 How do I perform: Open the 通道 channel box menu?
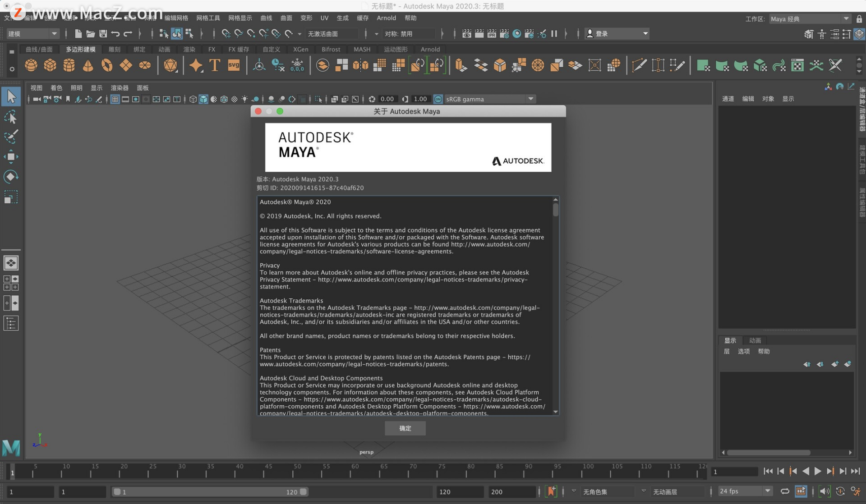[x=728, y=99]
